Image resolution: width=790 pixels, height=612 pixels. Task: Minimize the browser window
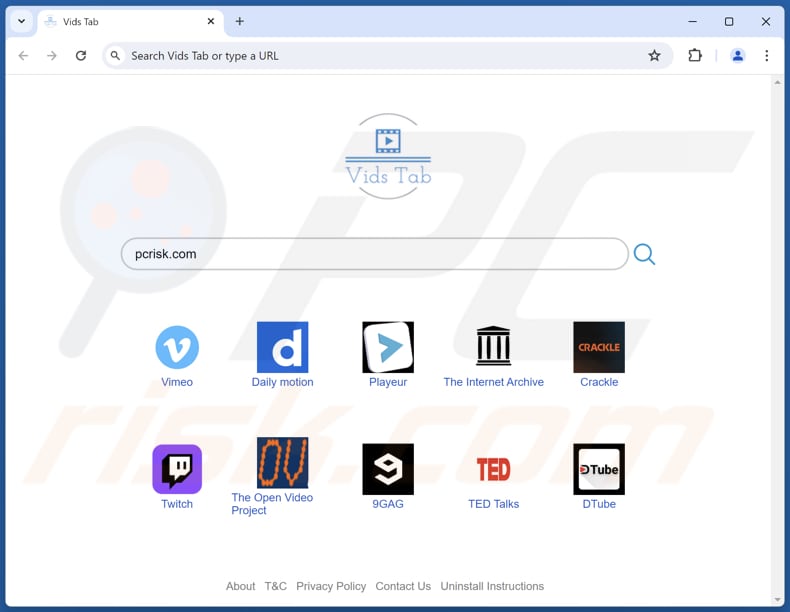tap(692, 21)
